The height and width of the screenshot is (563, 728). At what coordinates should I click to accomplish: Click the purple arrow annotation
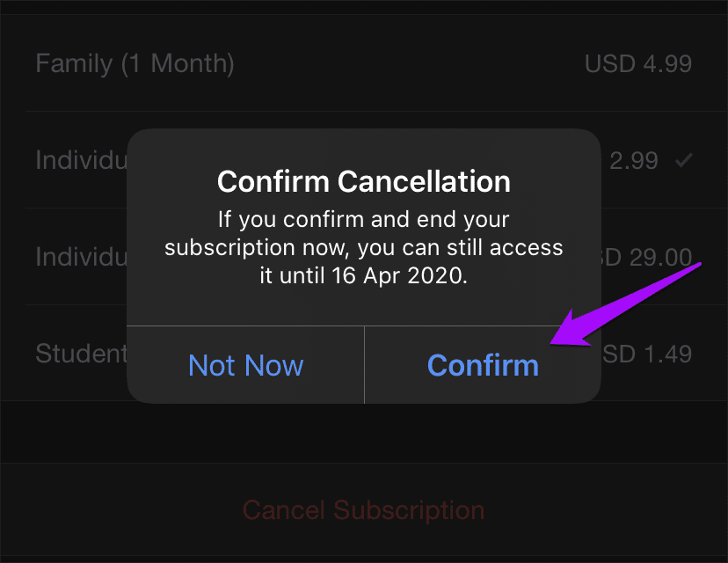624,303
